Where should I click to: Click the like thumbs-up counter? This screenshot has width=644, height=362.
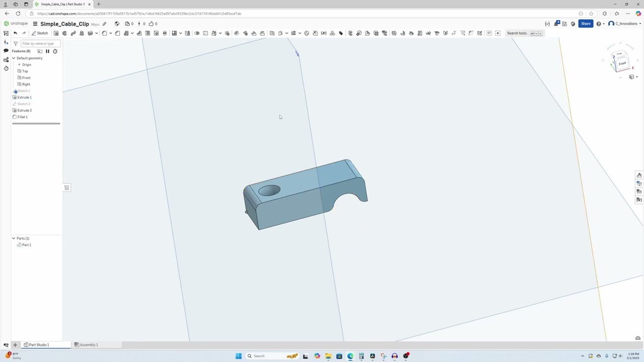click(153, 24)
